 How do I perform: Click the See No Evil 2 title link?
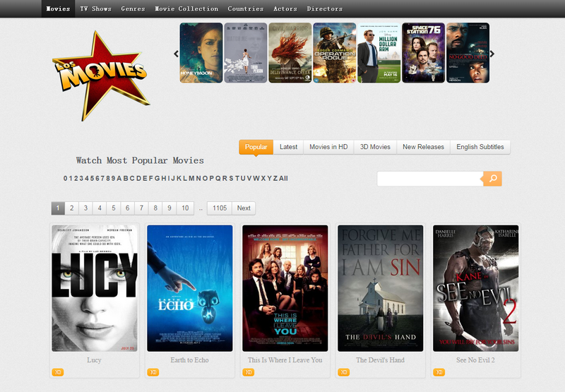pos(475,360)
